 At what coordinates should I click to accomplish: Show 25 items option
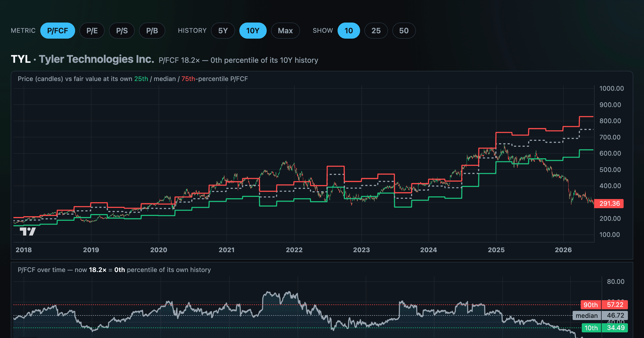376,31
